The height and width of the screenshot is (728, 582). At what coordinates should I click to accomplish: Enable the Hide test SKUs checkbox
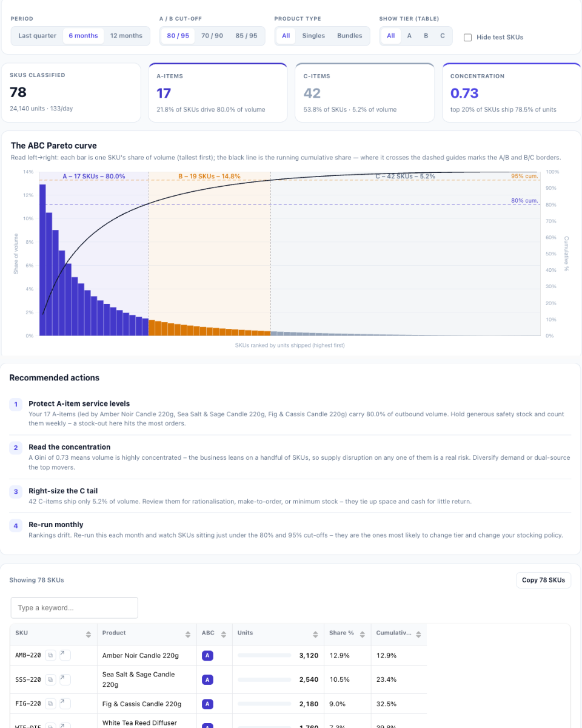(x=467, y=37)
